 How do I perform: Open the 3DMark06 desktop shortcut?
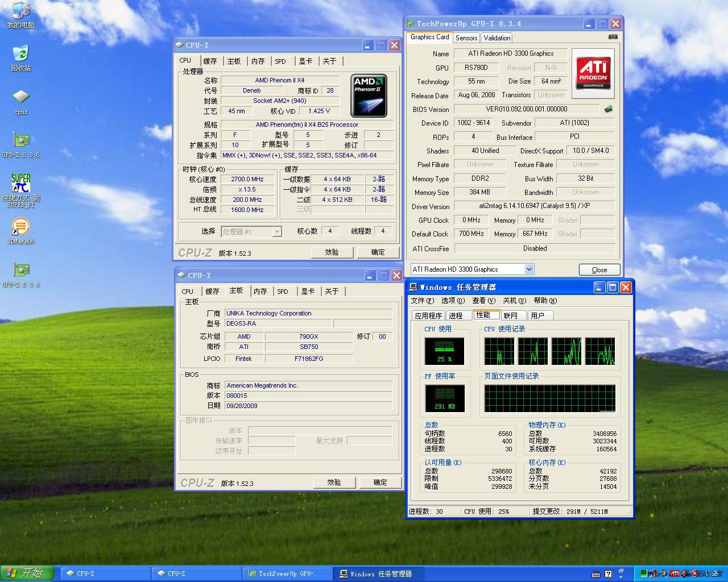click(x=20, y=226)
